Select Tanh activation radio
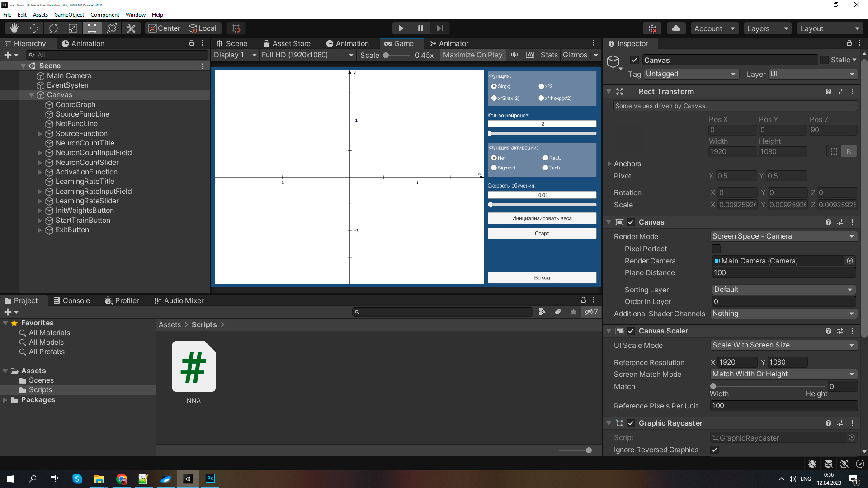This screenshot has width=868, height=488. point(545,168)
